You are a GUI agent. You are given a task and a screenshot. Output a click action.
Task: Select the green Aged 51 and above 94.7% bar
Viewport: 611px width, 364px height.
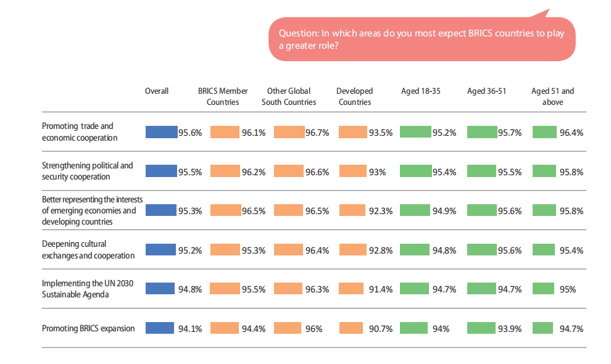coord(543,328)
